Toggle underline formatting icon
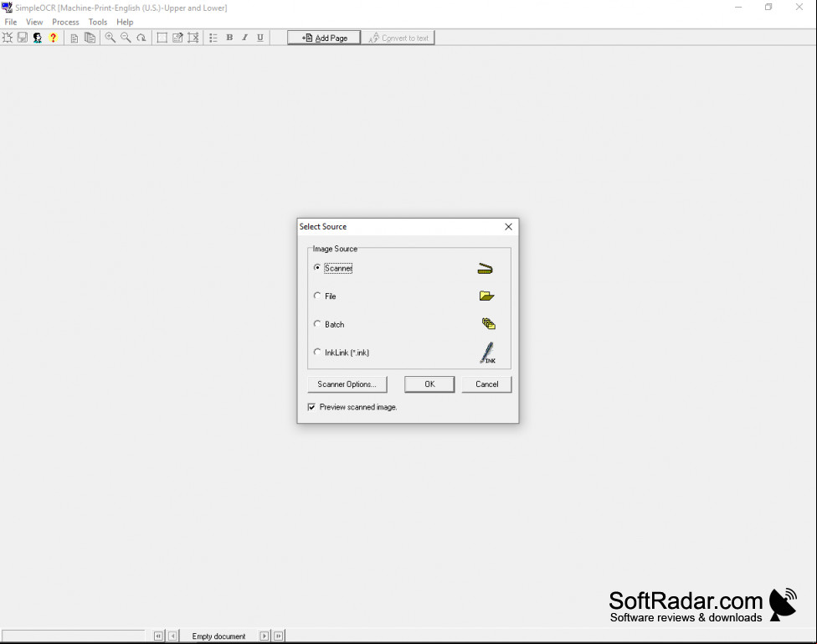Viewport: 817px width, 644px height. tap(260, 38)
